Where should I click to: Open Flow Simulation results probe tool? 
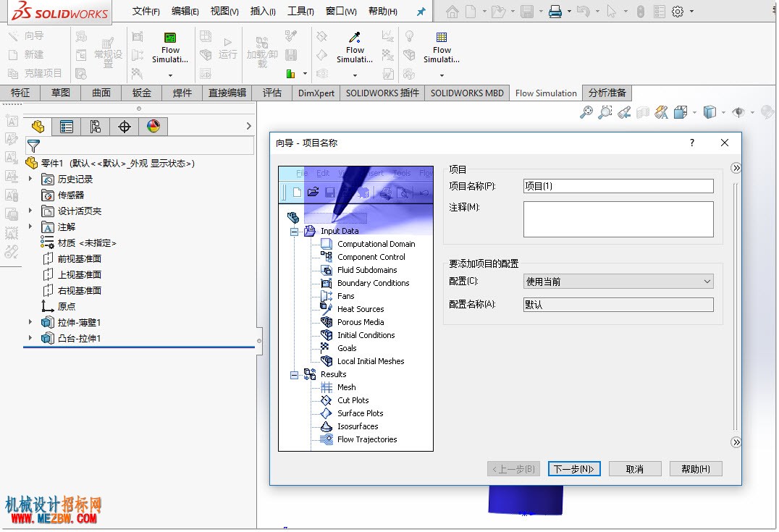(x=355, y=48)
